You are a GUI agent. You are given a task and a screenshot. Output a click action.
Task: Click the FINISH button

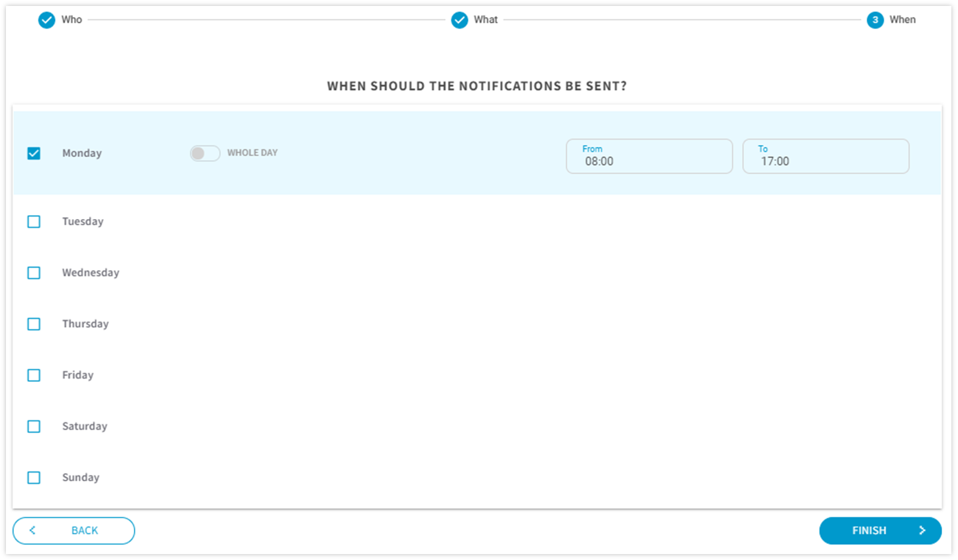[880, 531]
